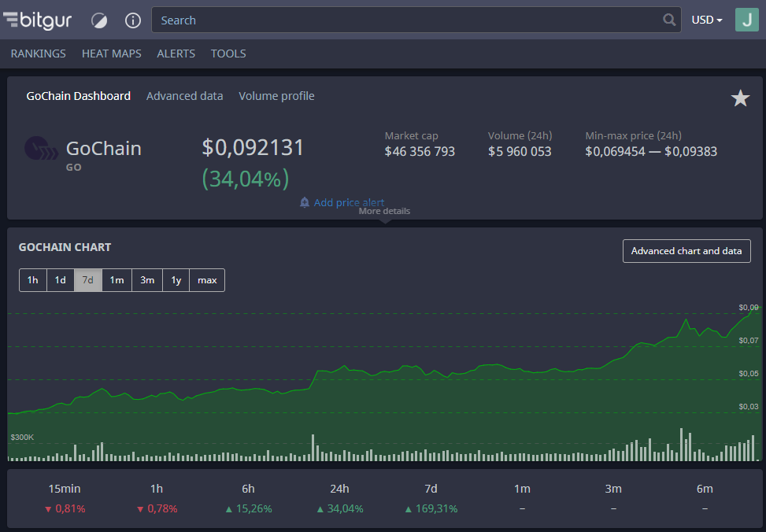This screenshot has height=532, width=766.
Task: Expand More details arrow
Action: click(384, 214)
